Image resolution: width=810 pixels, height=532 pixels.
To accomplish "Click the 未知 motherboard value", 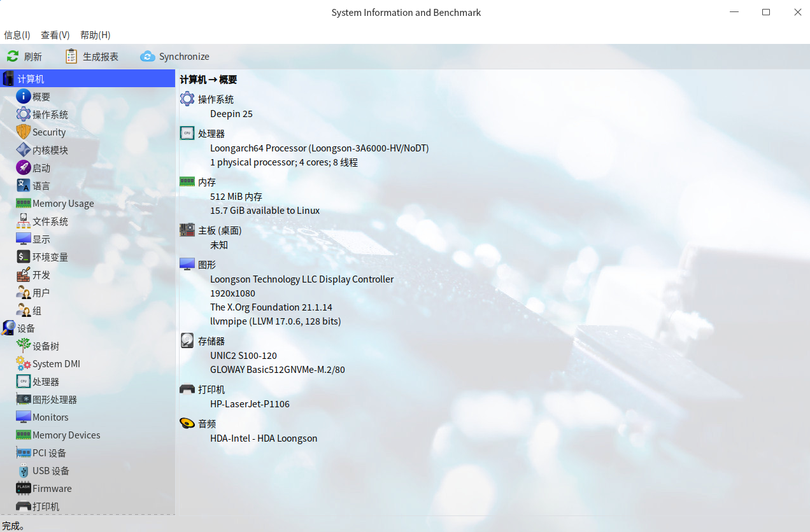I will pyautogui.click(x=219, y=245).
